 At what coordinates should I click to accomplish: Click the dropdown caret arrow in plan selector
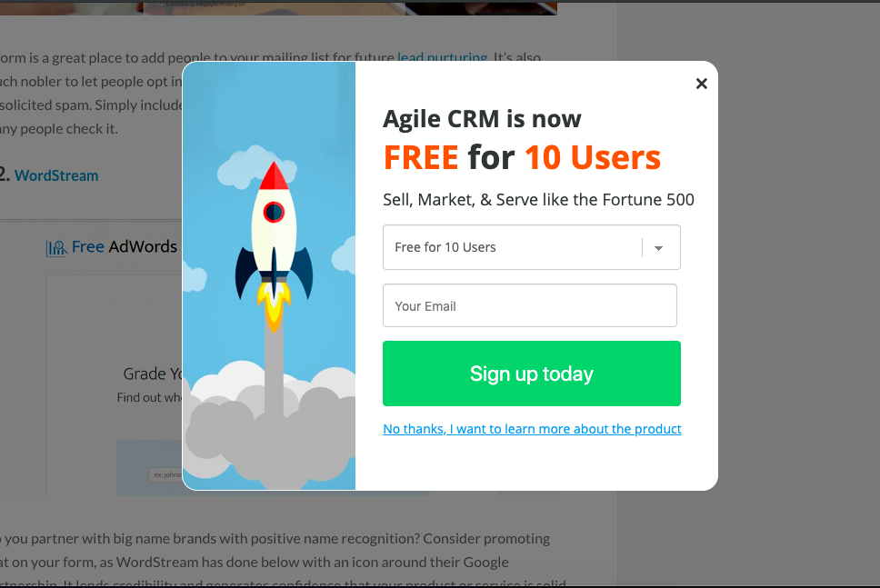click(659, 248)
